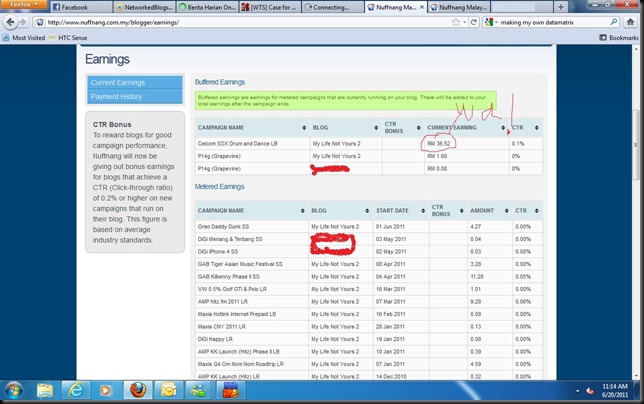Click 'Maxis Q4 Om Nom Nom Roadtrip LR'
Image resolution: width=644 pixels, height=404 pixels.
tap(240, 364)
